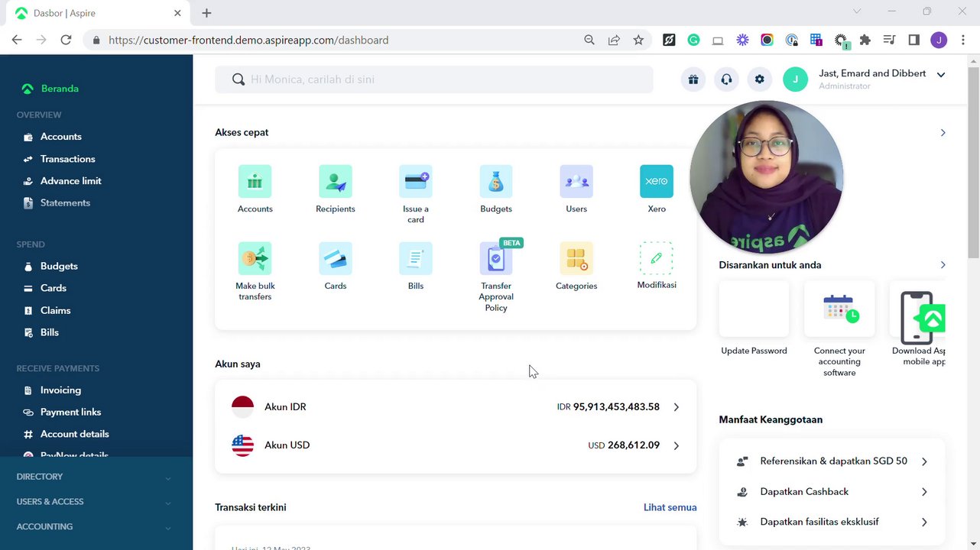Click the gift rewards icon in header
This screenshot has width=980, height=550.
[x=693, y=79]
